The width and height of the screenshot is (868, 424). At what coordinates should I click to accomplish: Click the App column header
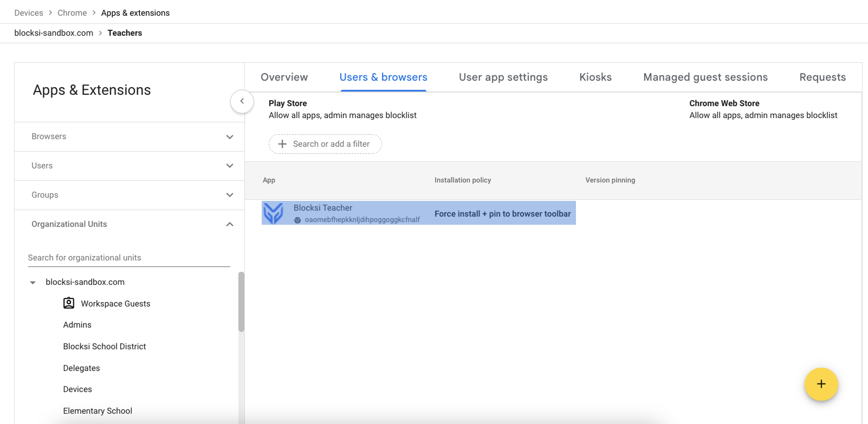(269, 180)
